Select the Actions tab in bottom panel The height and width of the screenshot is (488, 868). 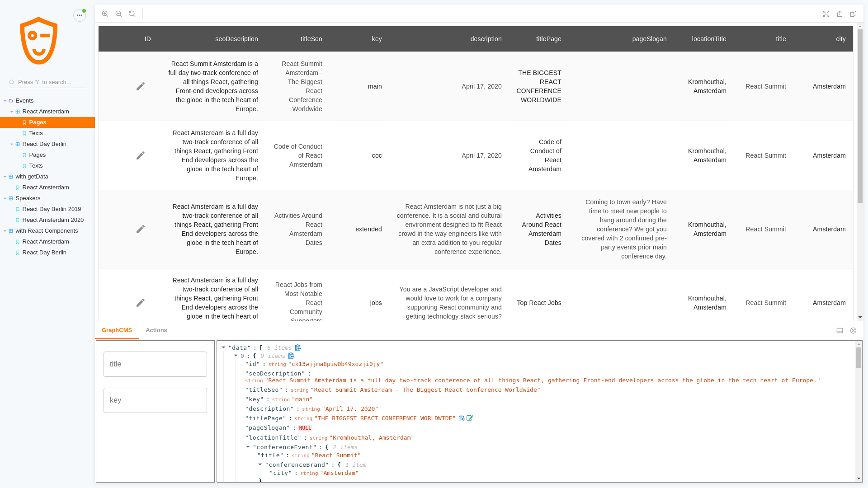pos(156,330)
